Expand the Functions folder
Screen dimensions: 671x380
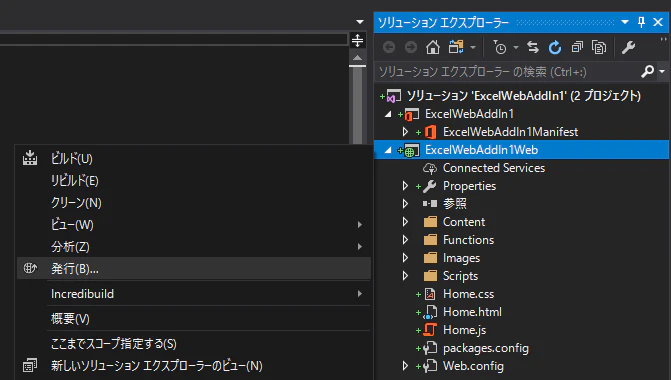pos(405,240)
